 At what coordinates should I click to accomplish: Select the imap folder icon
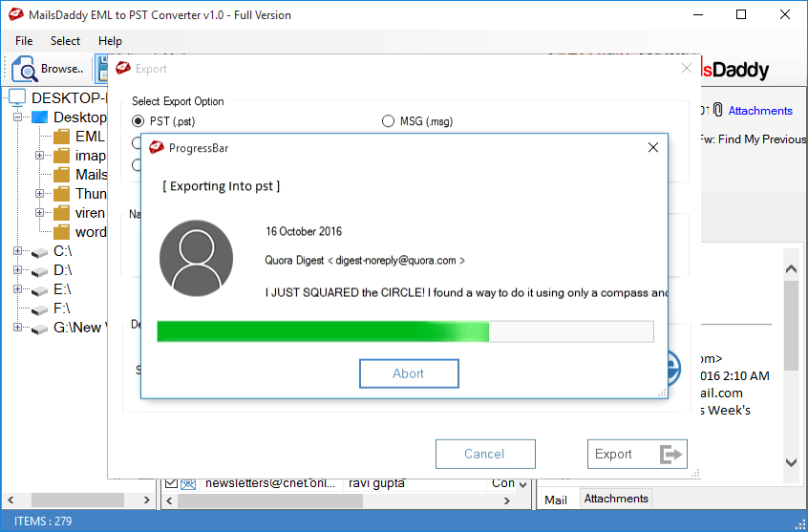coord(61,156)
